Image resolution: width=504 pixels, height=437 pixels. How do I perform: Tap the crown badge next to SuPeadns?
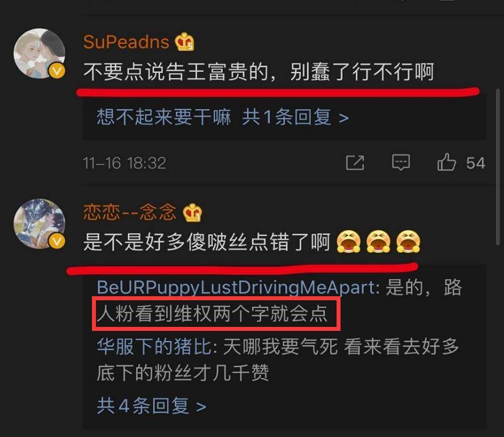184,42
